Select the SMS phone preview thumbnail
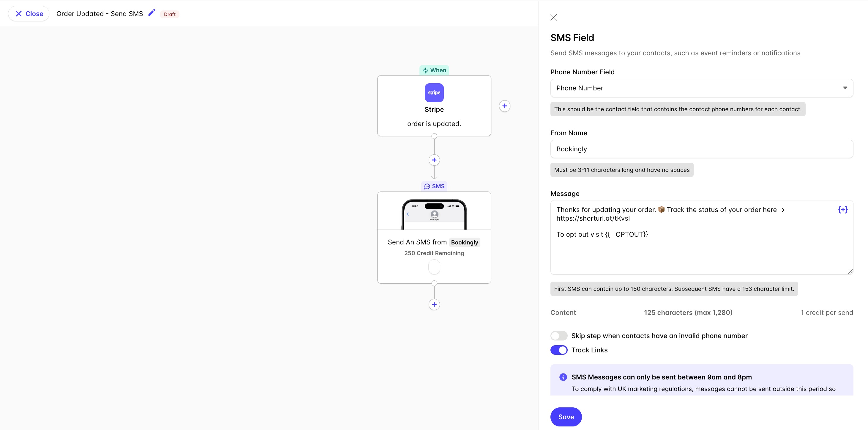Image resolution: width=868 pixels, height=430 pixels. pyautogui.click(x=434, y=214)
